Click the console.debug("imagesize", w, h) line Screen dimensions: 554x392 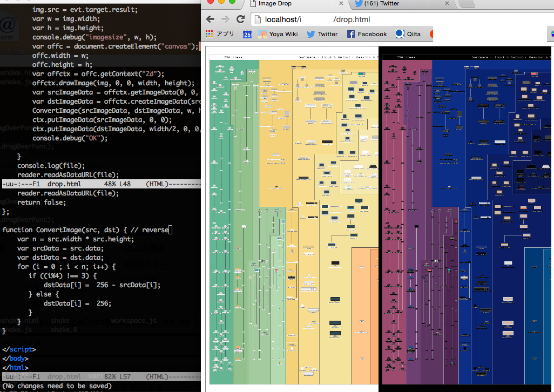tap(94, 37)
